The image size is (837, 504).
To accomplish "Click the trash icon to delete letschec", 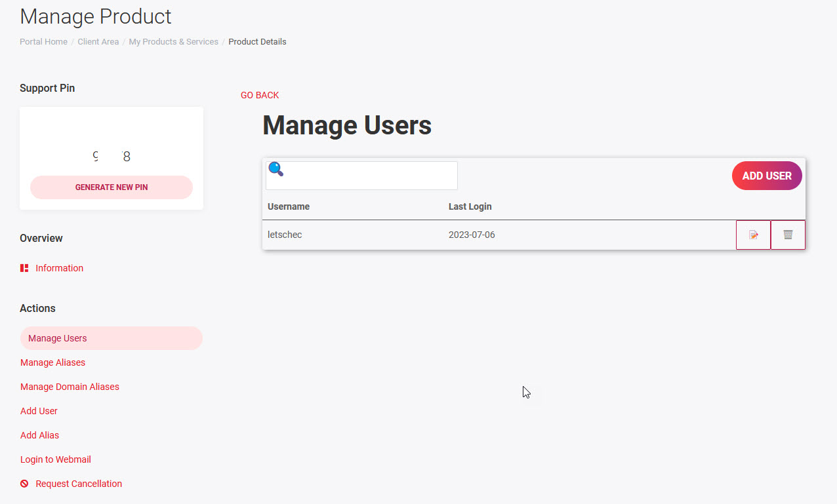I will (788, 235).
